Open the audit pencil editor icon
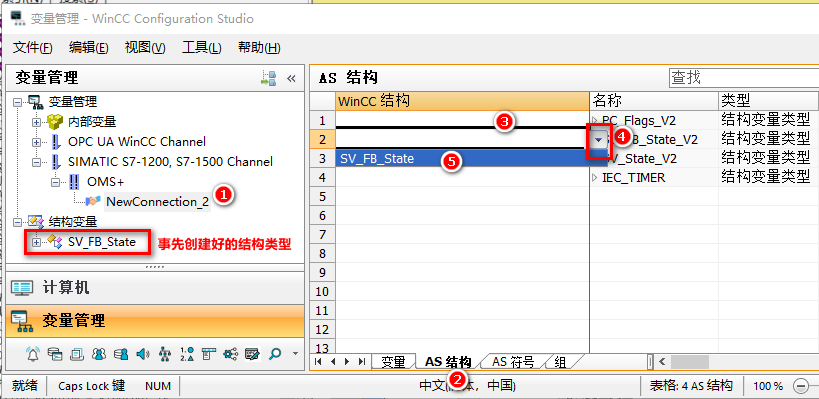The height and width of the screenshot is (399, 819). click(252, 354)
